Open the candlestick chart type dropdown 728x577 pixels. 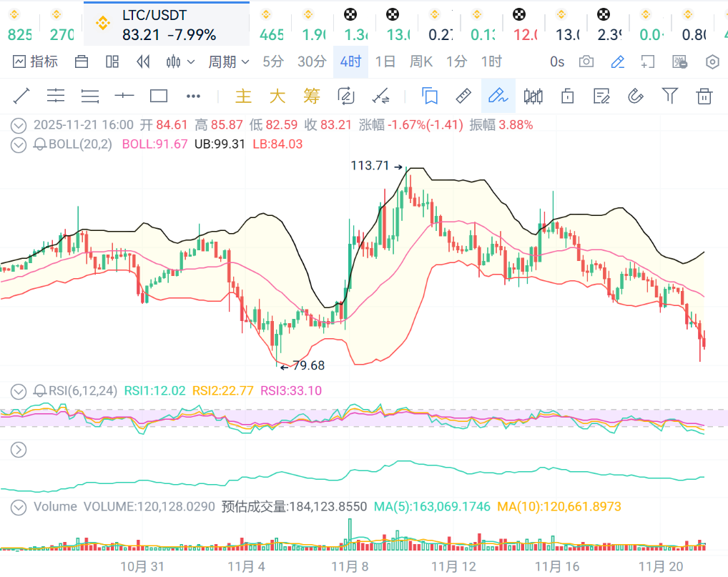[x=180, y=61]
